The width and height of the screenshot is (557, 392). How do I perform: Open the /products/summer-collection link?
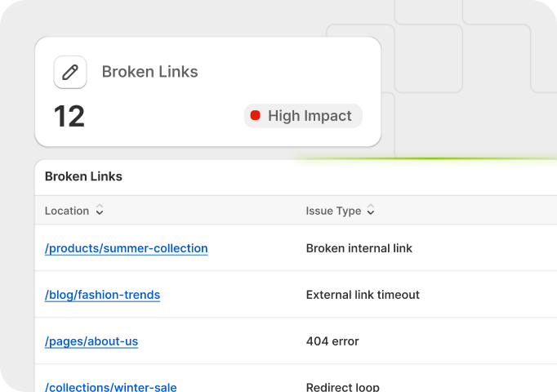(x=127, y=248)
